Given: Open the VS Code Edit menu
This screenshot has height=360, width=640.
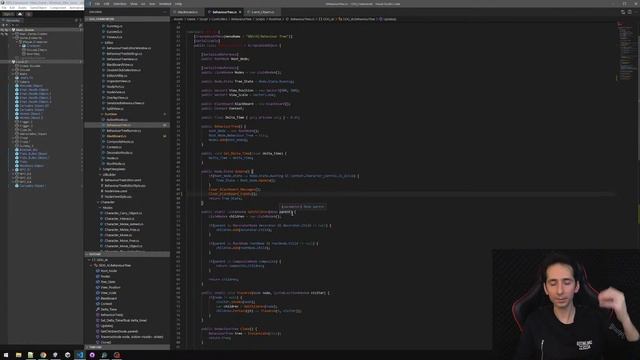Looking at the screenshot, I should coord(106,4).
